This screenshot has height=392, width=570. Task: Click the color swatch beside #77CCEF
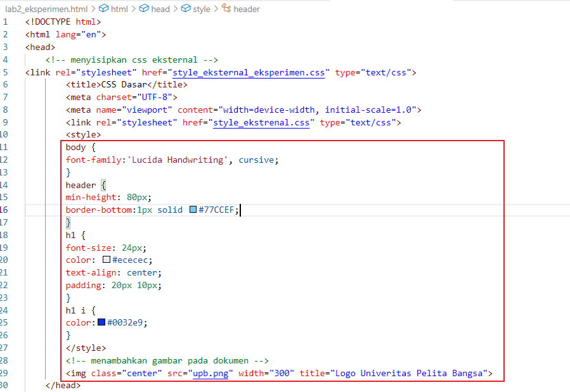tap(192, 210)
